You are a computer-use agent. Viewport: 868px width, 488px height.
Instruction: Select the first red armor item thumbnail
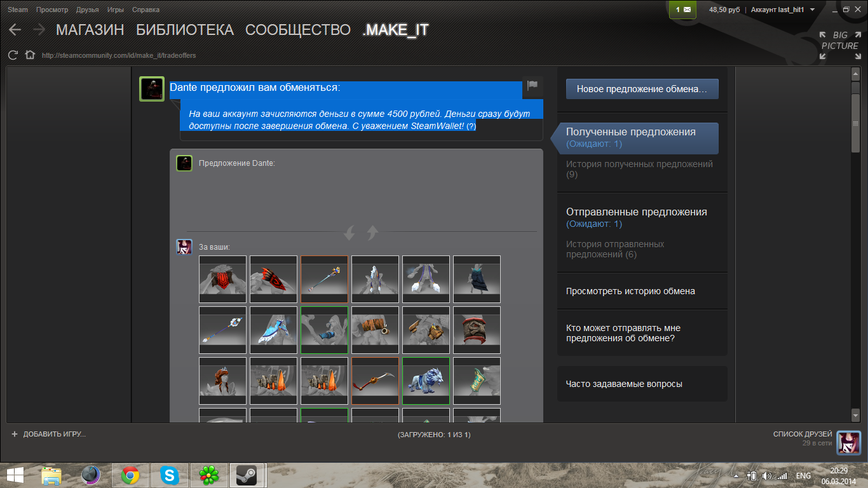click(222, 279)
